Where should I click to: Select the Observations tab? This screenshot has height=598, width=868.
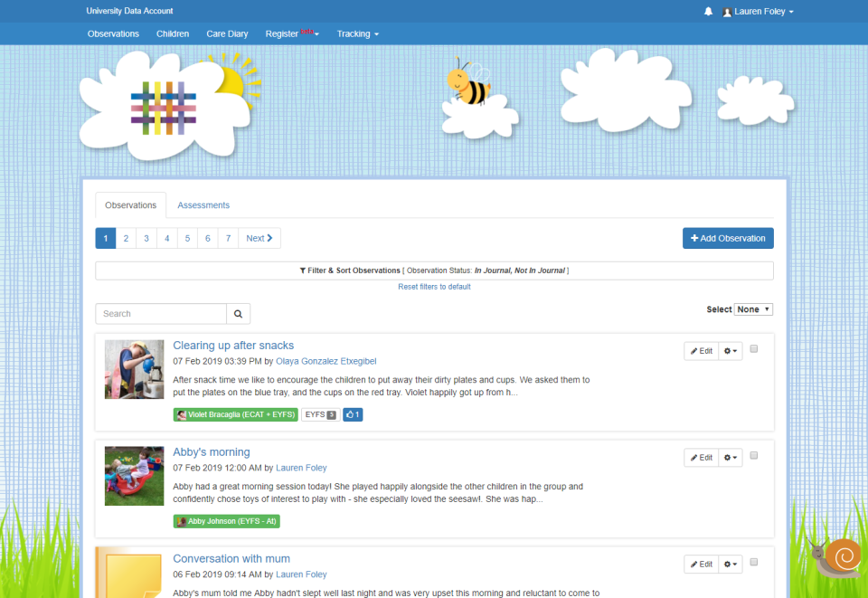[x=130, y=204]
